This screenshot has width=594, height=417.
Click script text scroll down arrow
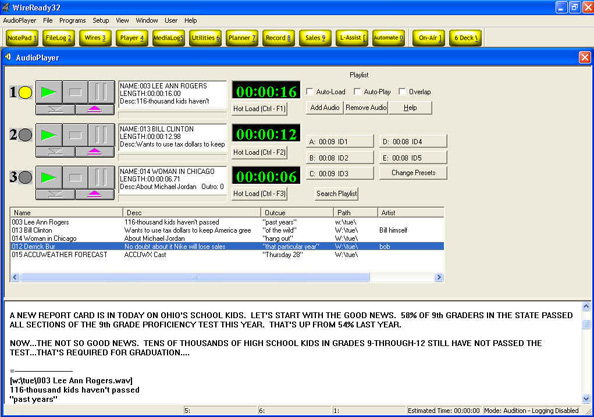click(586, 399)
